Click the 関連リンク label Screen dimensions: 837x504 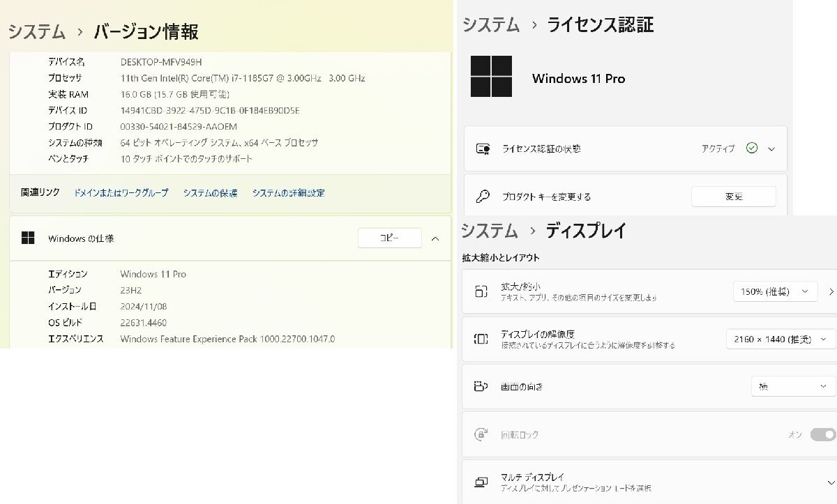pos(40,193)
